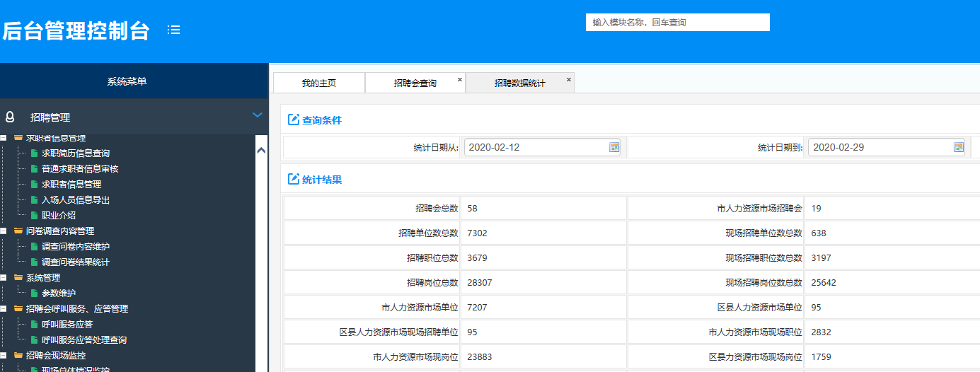The width and height of the screenshot is (980, 372).
Task: Select the 招聘会呼叫服务、应答管理 folder label
Action: (77, 308)
